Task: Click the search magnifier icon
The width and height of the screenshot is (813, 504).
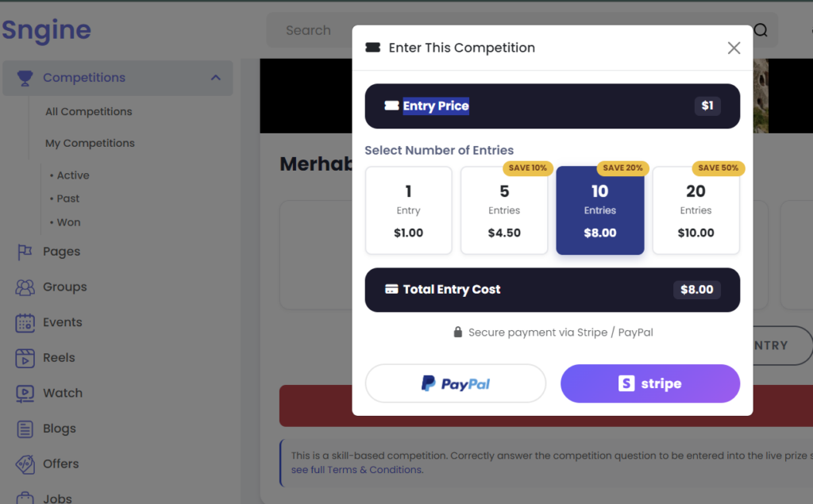Action: click(x=761, y=31)
